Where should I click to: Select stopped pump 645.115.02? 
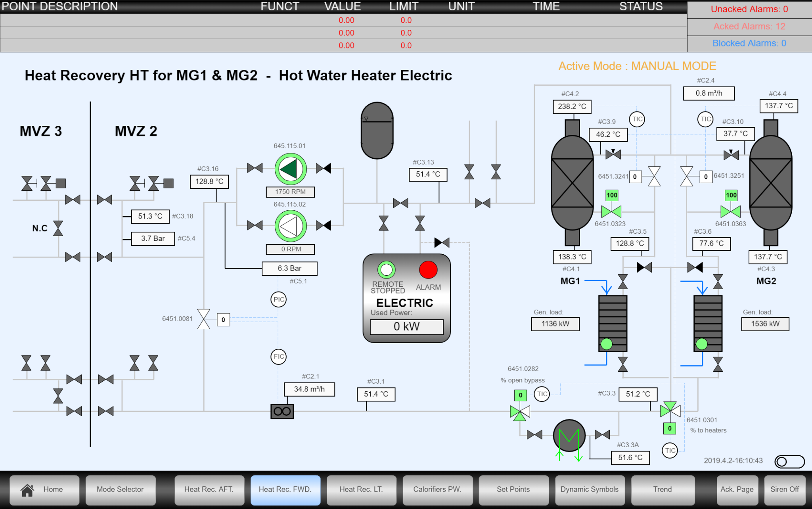(x=290, y=226)
